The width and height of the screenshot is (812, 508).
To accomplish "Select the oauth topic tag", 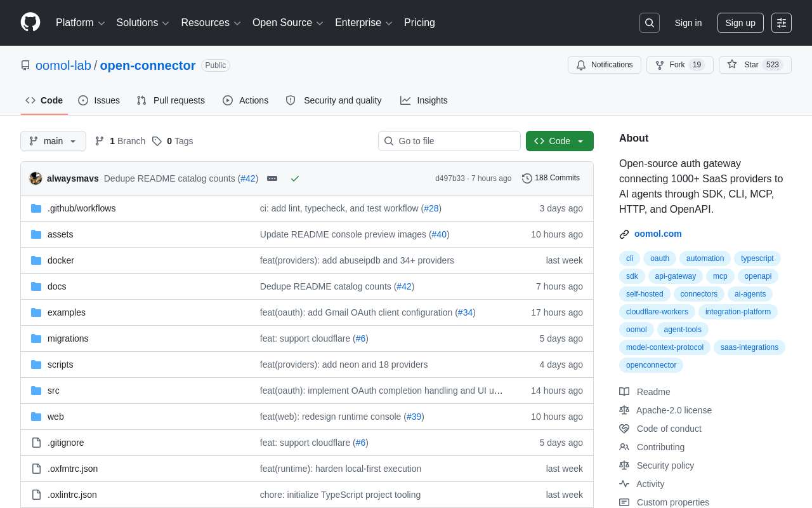I will (660, 258).
